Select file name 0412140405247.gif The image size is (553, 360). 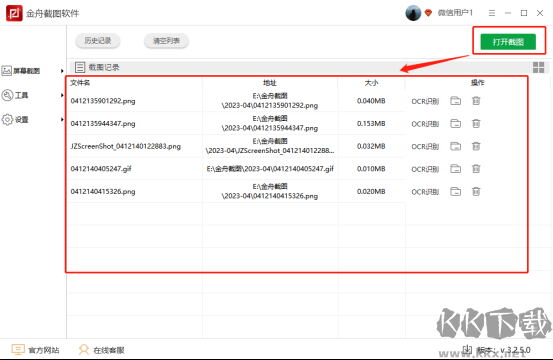coord(101,169)
